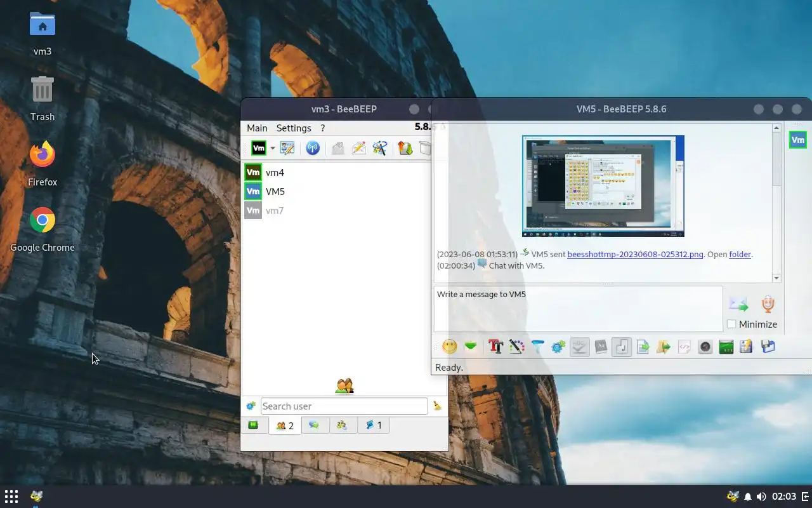
Task: Click the gear icon left of Search user
Action: coord(251,406)
